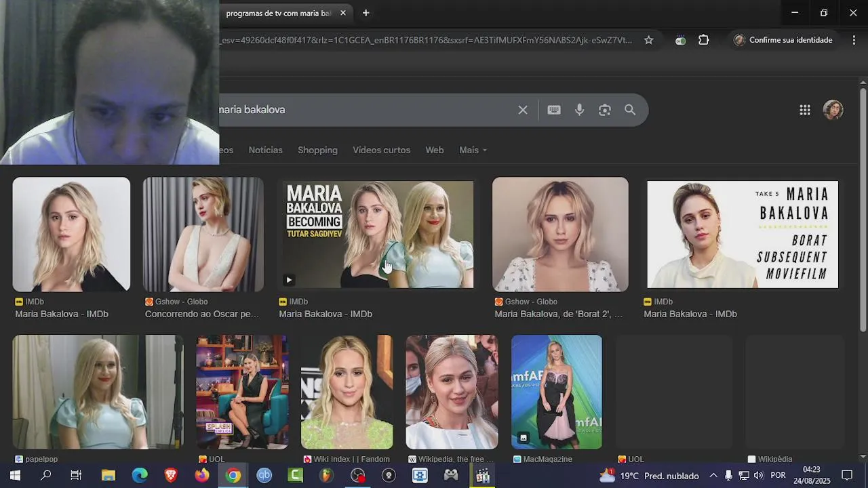Open the papelpop image thumbnail

pyautogui.click(x=98, y=392)
